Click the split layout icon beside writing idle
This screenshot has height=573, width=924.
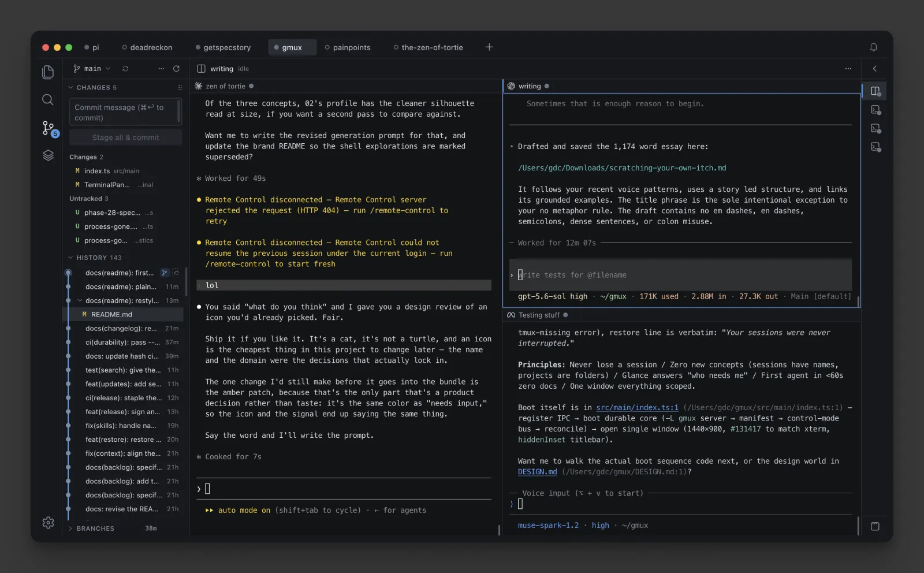tap(201, 68)
